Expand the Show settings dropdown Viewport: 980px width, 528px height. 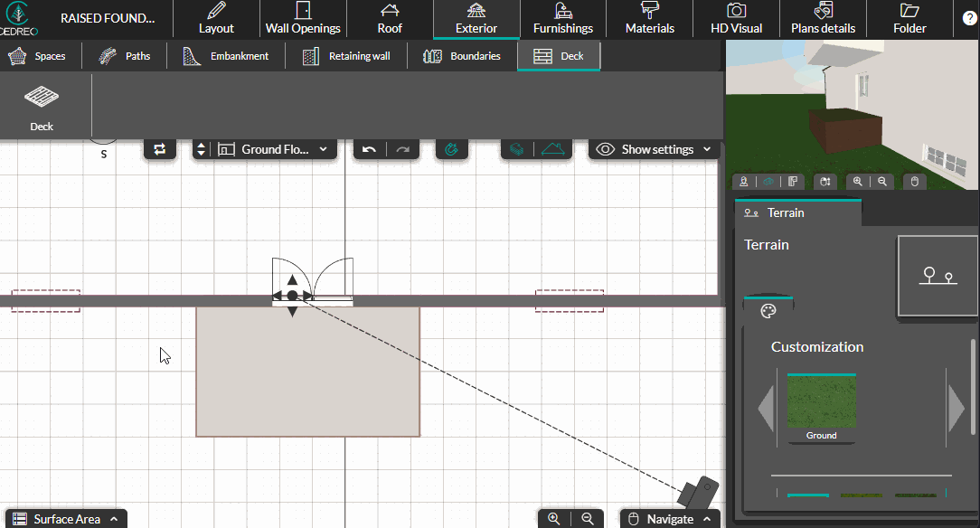point(655,149)
